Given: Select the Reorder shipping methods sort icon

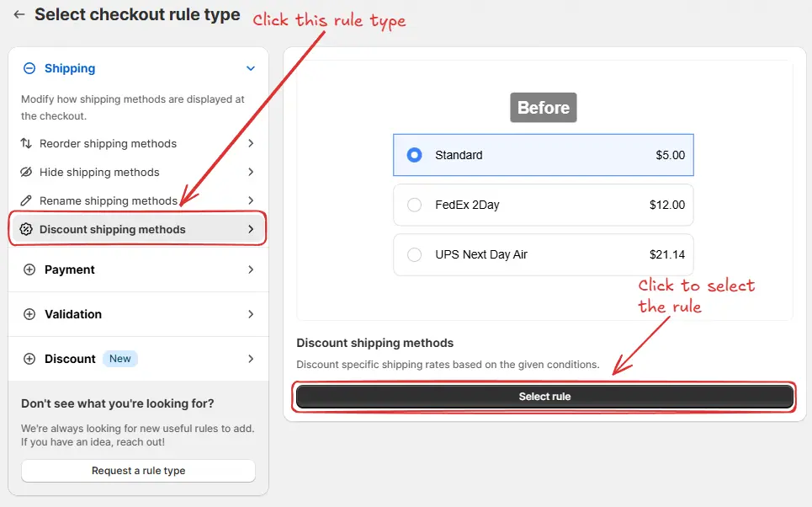Looking at the screenshot, I should (x=28, y=143).
